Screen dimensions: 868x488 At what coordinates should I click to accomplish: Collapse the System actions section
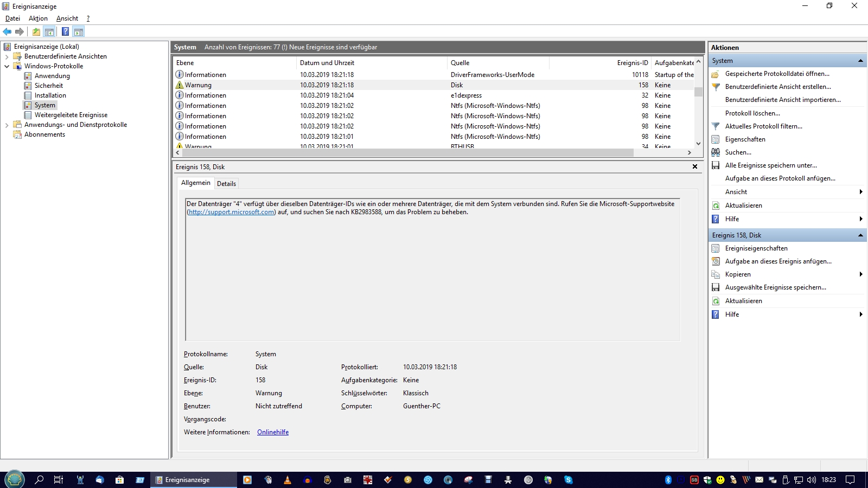pos(860,61)
